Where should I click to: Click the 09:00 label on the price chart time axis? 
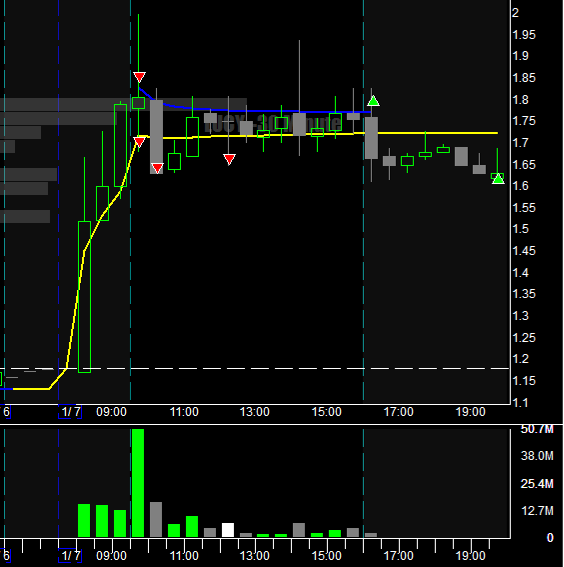[111, 412]
